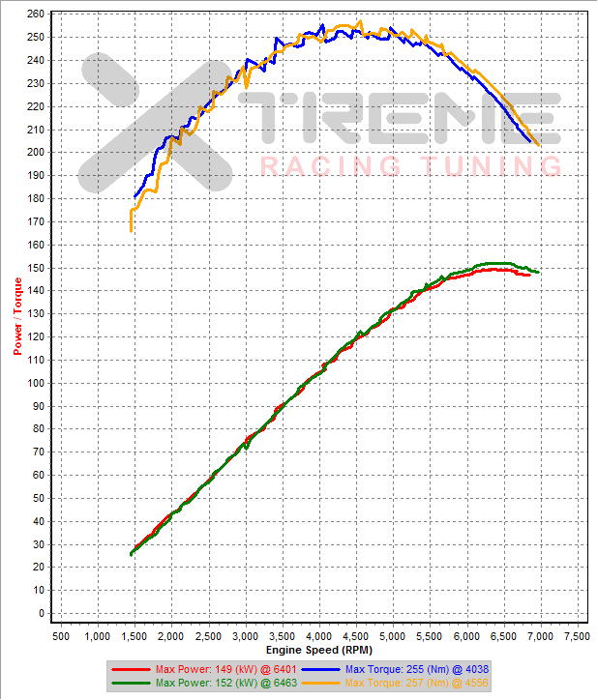Click the Power / Torque axis title
Viewport: 598px width, 700px height.
(x=16, y=314)
